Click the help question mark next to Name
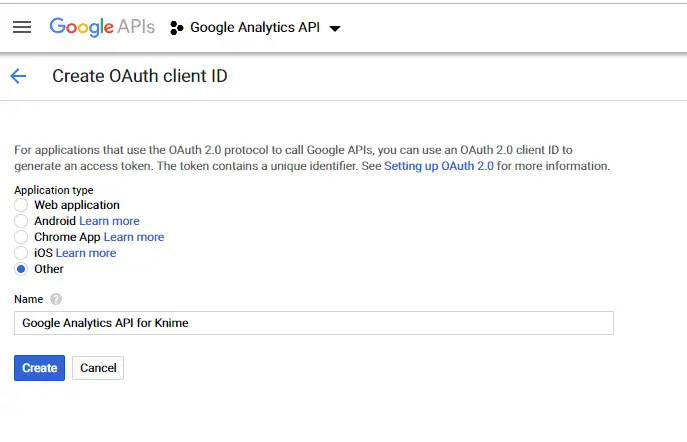687x442 pixels. (56, 299)
